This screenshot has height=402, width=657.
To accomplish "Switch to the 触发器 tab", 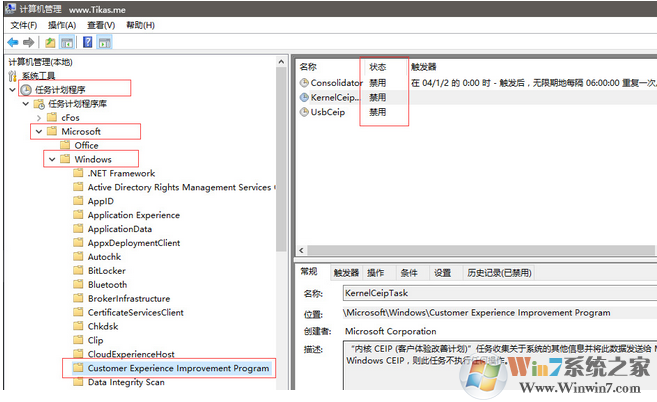I will tap(346, 273).
